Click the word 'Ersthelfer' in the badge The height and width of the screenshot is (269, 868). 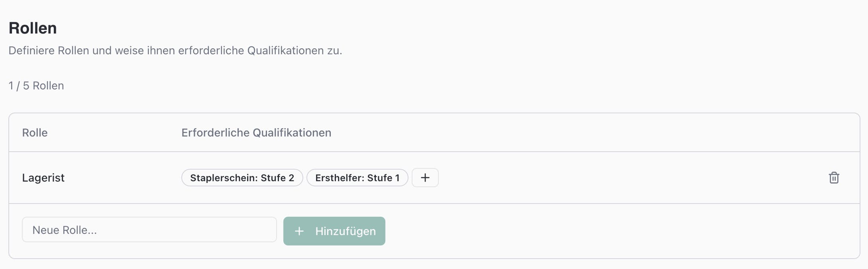point(339,178)
